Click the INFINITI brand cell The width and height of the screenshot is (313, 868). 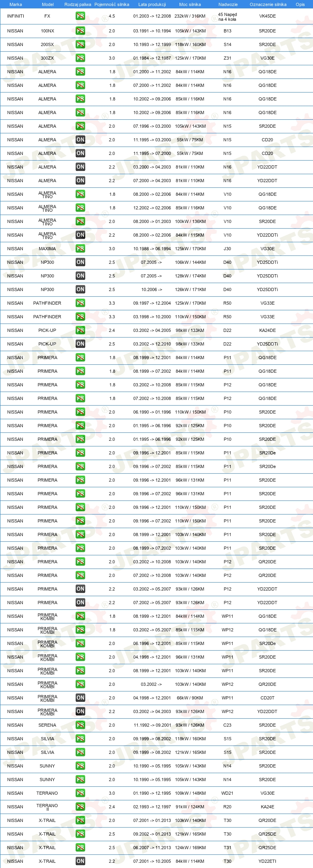(16, 16)
